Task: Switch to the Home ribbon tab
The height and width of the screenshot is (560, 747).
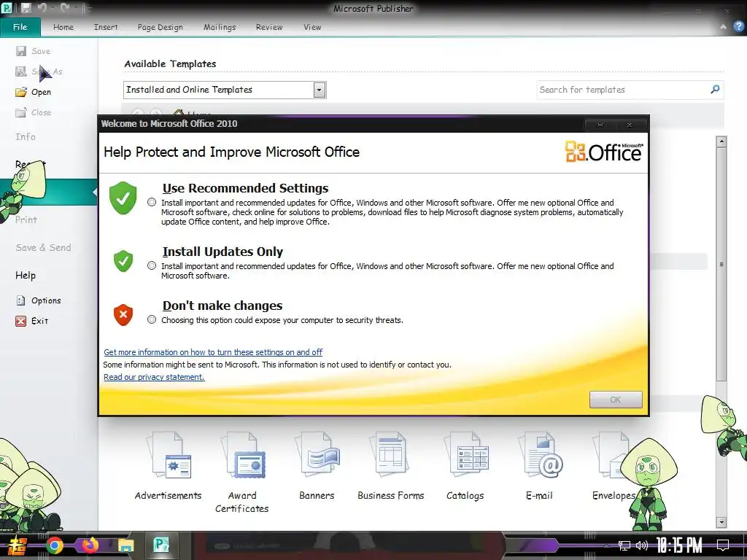Action: pyautogui.click(x=63, y=27)
